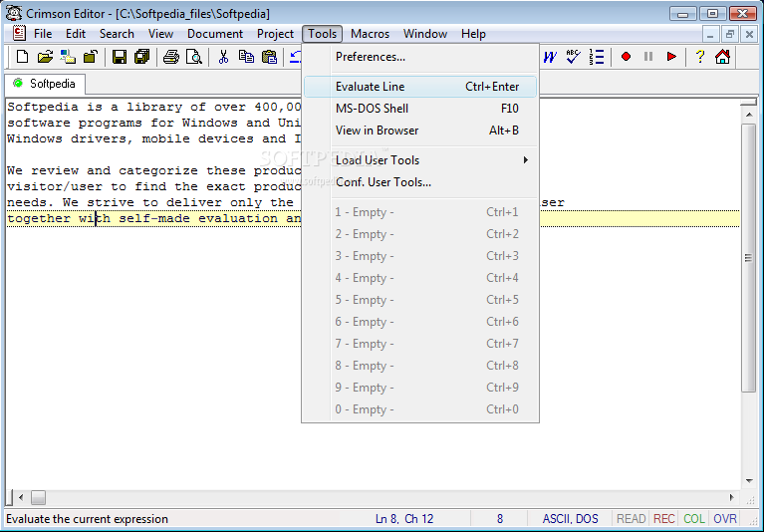Close the open Tools menu

(x=322, y=34)
